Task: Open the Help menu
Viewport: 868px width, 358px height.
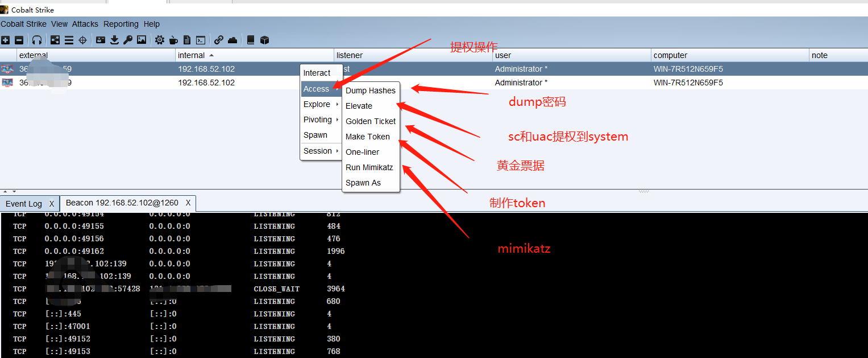Action: tap(152, 24)
